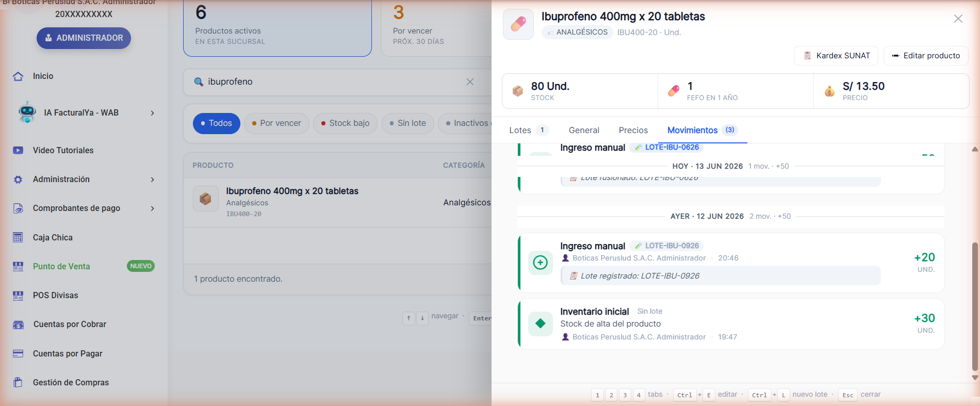Viewport: 980px width, 406px height.
Task: Click the plus circle icon of LOTE-IBU-0926 movement
Action: coord(540,263)
